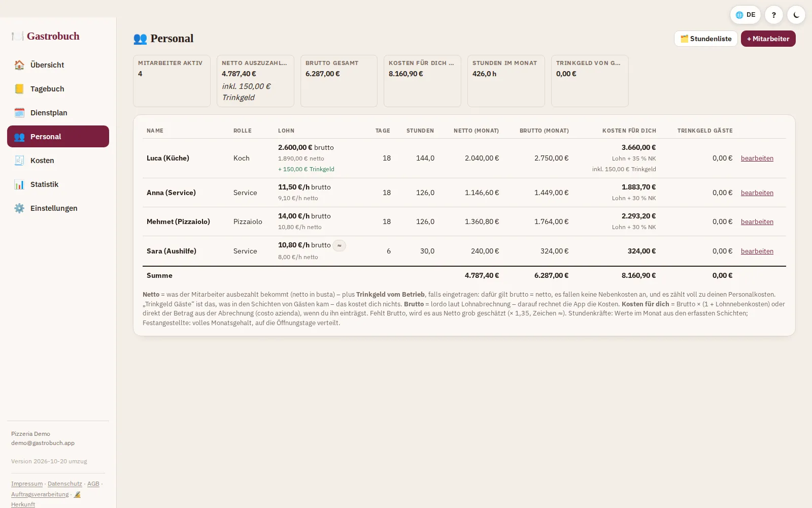The height and width of the screenshot is (508, 812).
Task: Click the Summe total 8.160,90 € value
Action: [638, 275]
